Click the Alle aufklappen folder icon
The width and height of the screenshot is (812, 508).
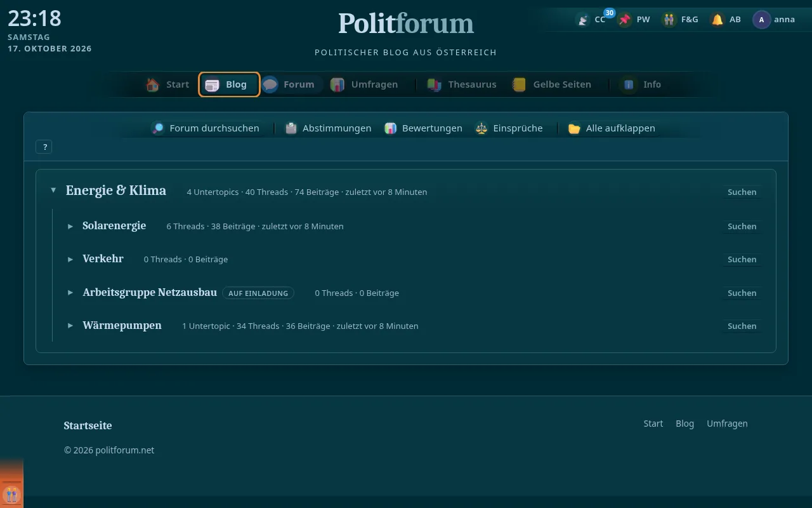[575, 128]
